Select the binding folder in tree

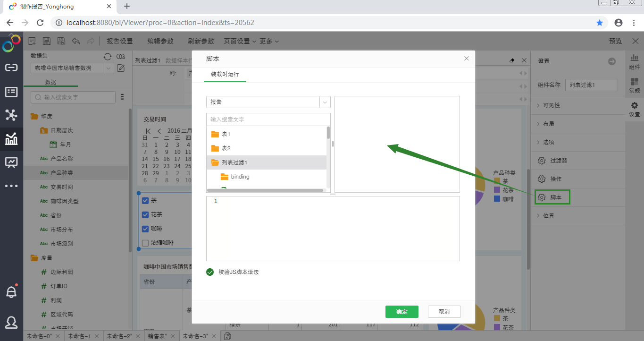coord(240,177)
